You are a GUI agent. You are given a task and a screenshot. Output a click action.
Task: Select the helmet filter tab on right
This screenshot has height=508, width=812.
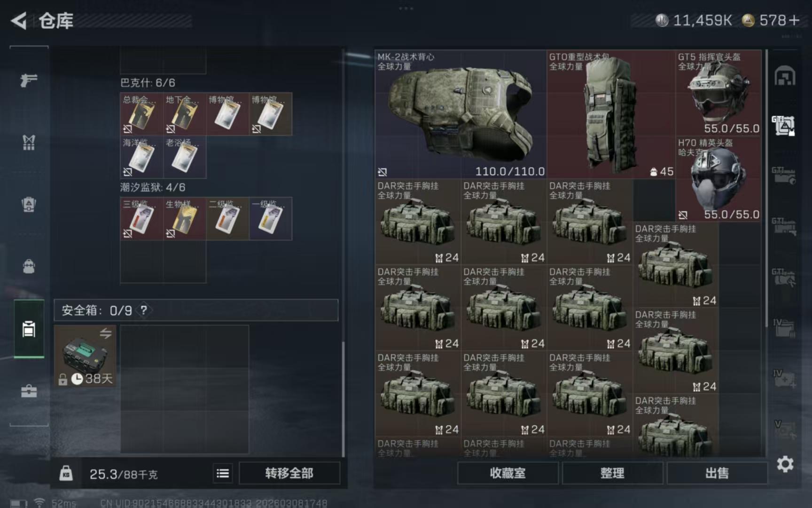pyautogui.click(x=785, y=76)
